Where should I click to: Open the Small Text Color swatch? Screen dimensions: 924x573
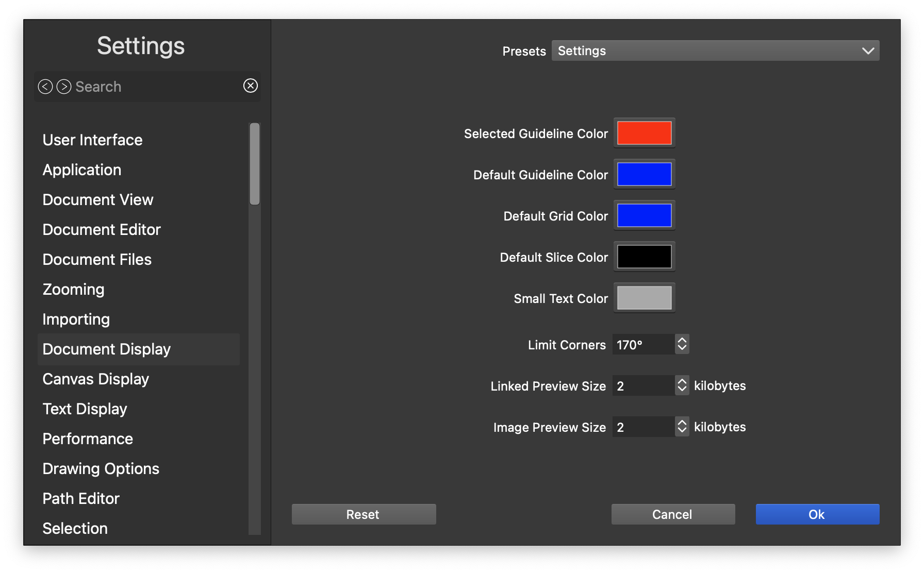[x=644, y=298]
